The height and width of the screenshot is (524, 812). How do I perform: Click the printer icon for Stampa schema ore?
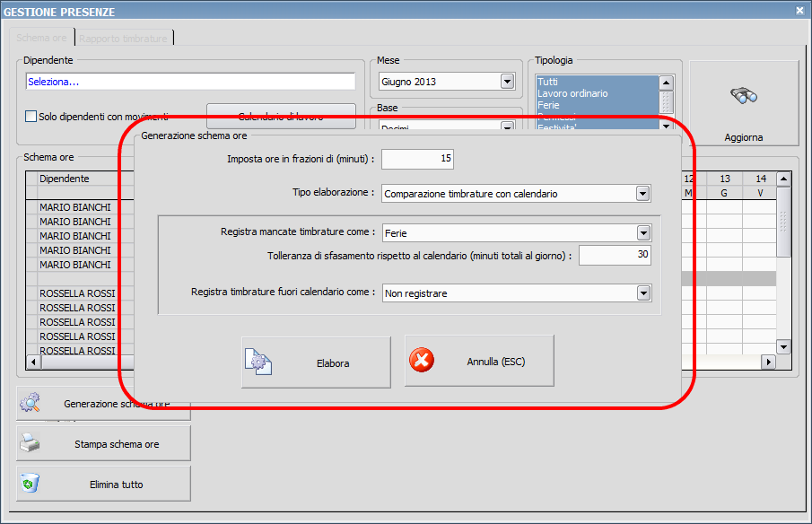pyautogui.click(x=30, y=442)
